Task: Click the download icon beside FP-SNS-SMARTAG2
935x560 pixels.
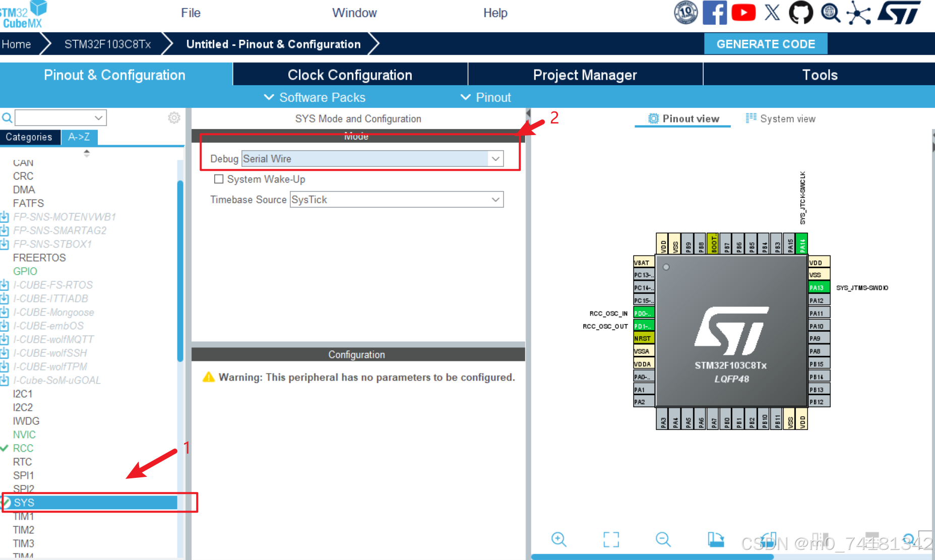Action: [5, 231]
